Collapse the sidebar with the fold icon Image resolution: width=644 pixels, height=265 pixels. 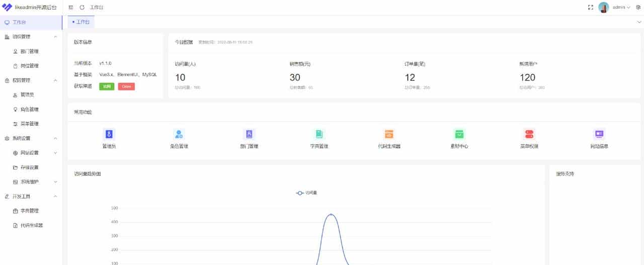pyautogui.click(x=71, y=8)
